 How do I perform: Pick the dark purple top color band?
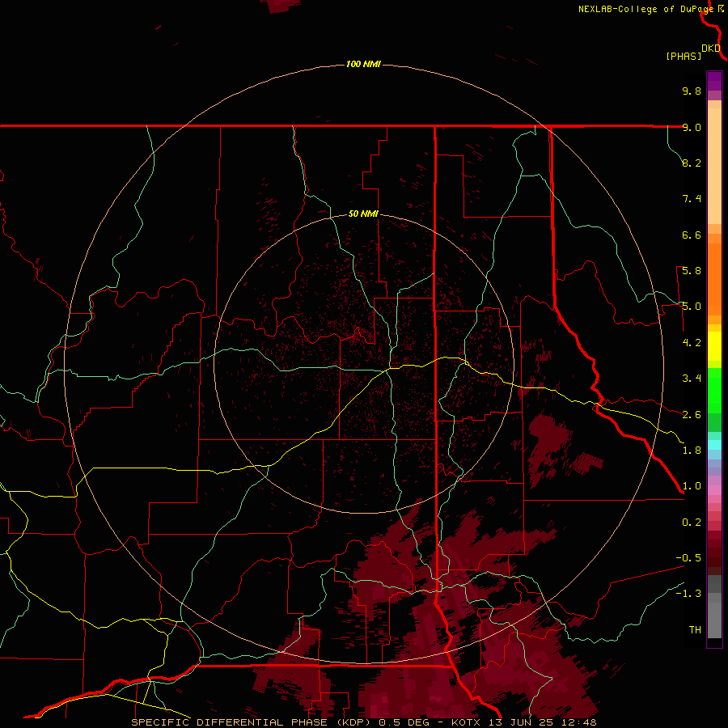(x=714, y=81)
